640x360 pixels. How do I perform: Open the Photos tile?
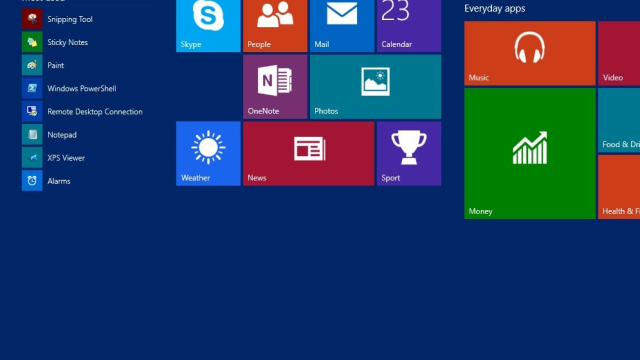(376, 87)
